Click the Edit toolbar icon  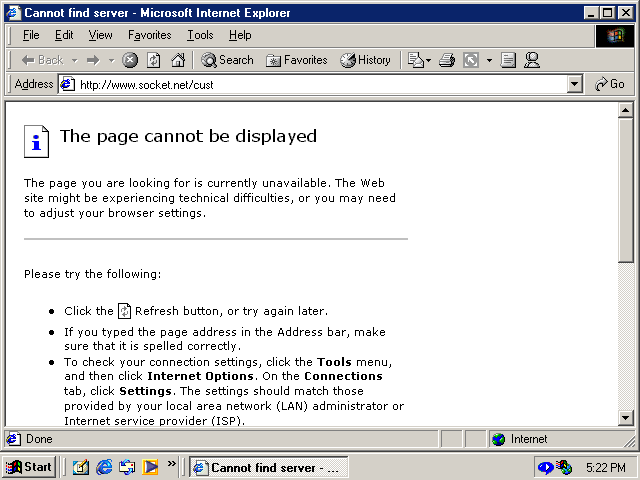click(x=471, y=60)
